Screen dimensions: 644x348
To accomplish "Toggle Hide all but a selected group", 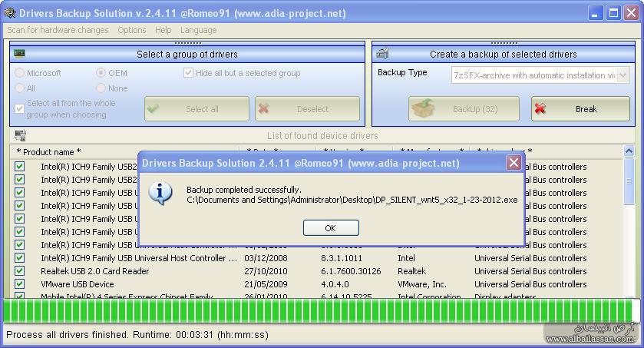I will click(x=188, y=73).
